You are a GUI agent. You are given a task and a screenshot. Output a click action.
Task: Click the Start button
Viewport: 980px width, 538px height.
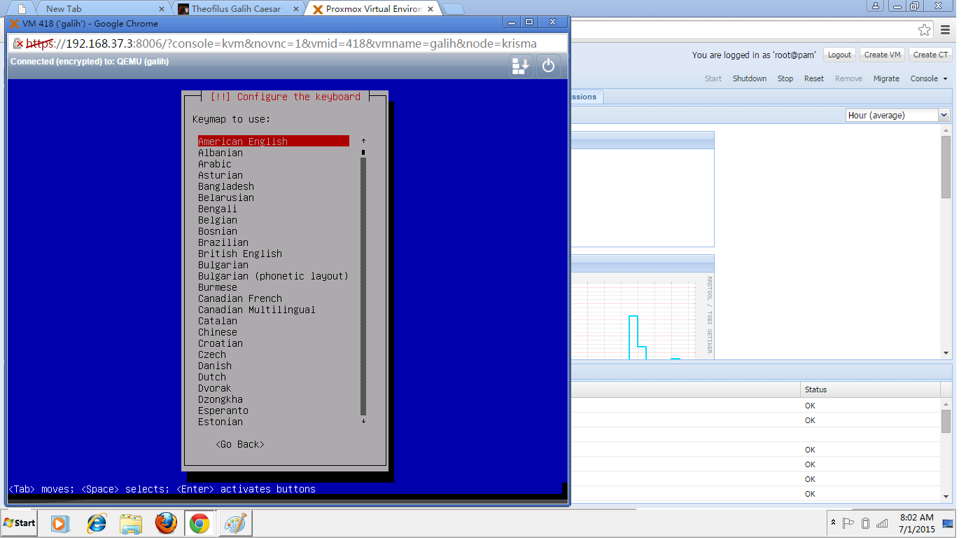[x=19, y=523]
